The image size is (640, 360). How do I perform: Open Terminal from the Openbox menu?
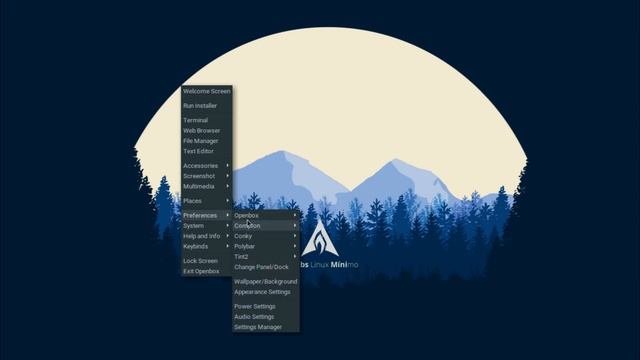[x=207, y=120]
